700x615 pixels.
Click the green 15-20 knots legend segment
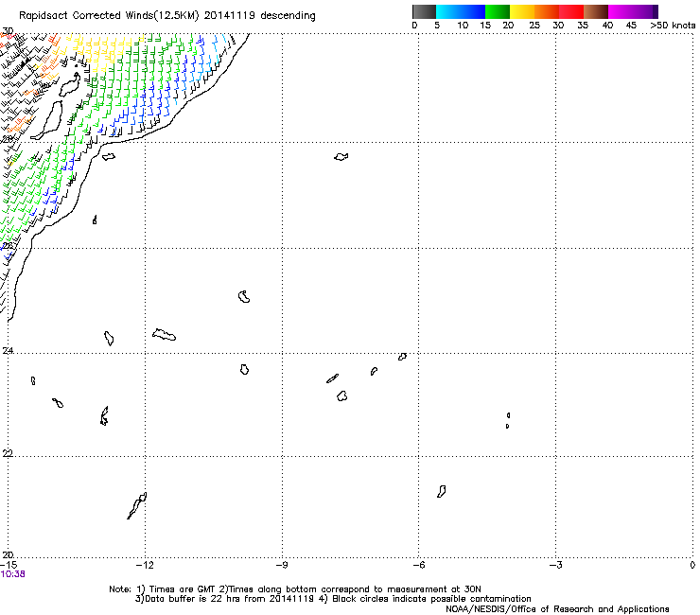click(498, 11)
